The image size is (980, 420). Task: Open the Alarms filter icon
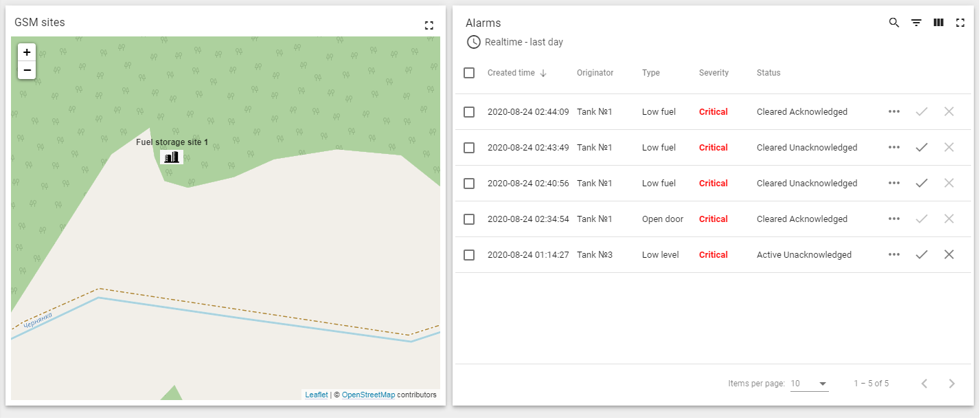[916, 23]
